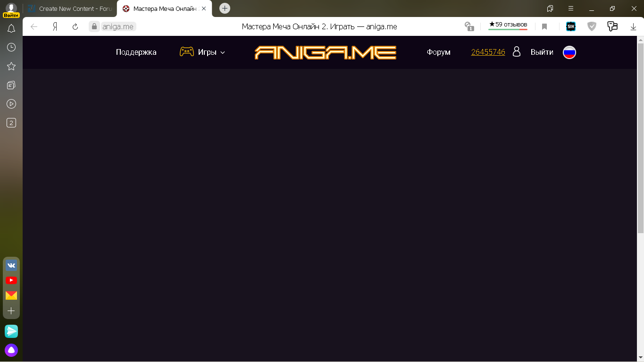Expand the Игры dropdown menu
Screen dimensions: 644x362
(203, 52)
